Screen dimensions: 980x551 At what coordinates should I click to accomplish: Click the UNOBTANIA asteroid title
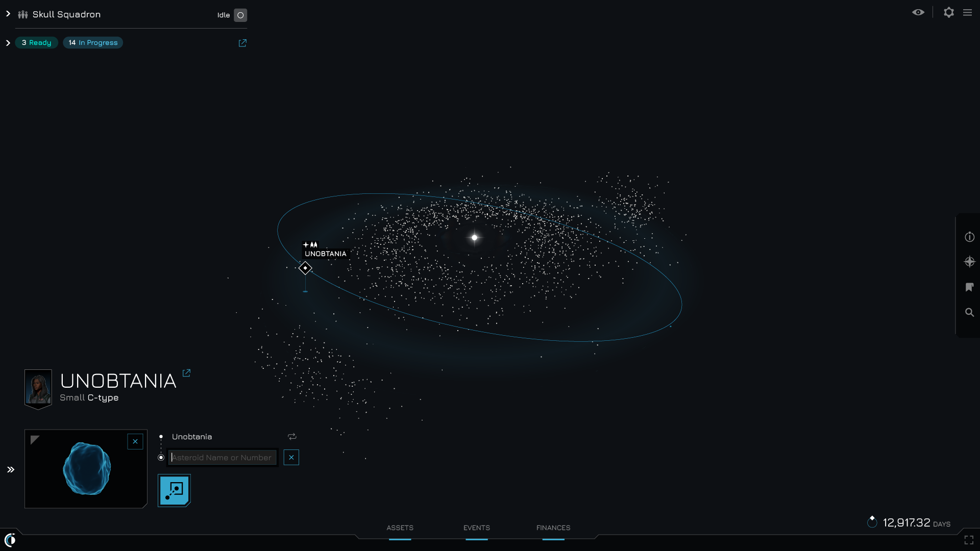coord(118,381)
